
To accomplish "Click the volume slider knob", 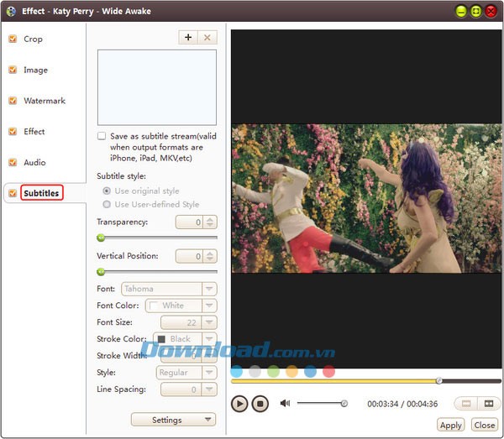I will [x=344, y=404].
